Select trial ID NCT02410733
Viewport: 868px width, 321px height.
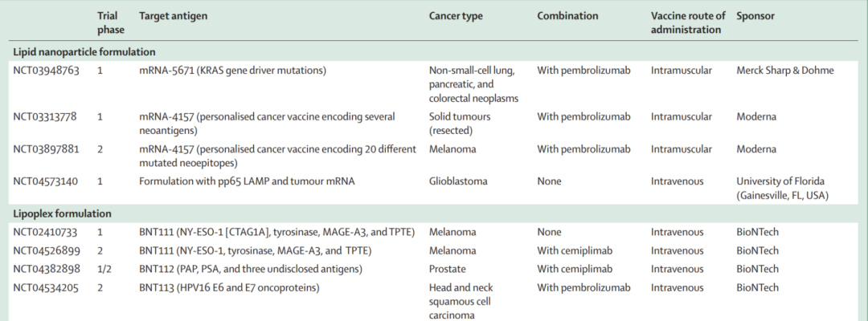point(45,232)
